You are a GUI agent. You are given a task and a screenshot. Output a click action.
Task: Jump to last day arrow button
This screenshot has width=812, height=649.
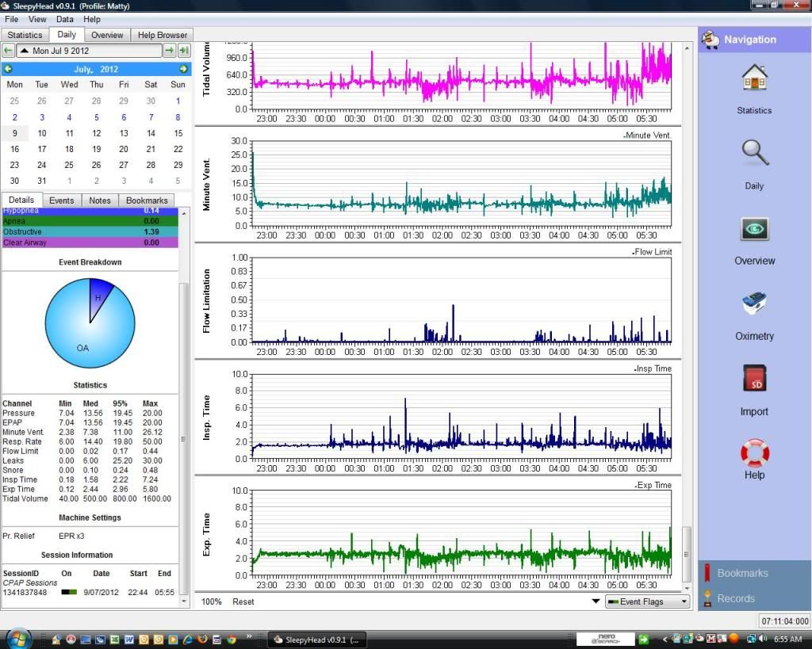(x=184, y=51)
